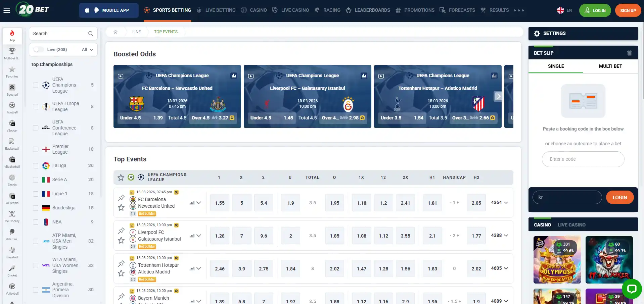Select Volleyball in the sports sidebar

tap(12, 289)
